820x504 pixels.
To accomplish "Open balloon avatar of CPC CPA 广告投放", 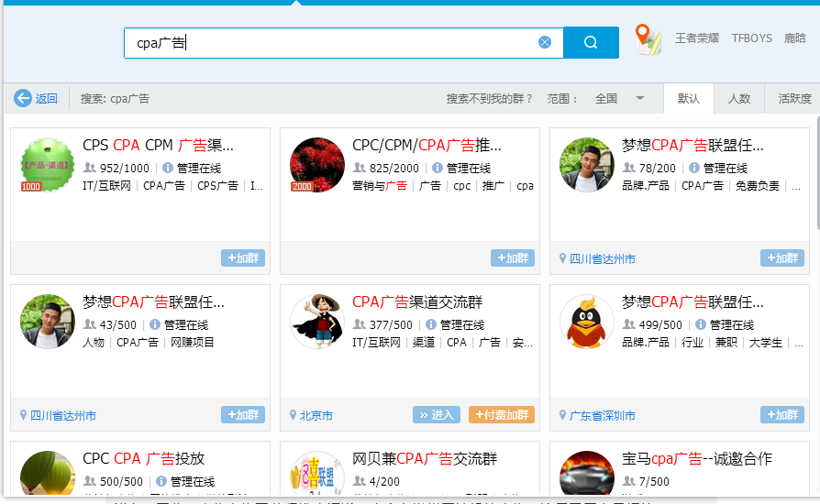I will pos(47,473).
